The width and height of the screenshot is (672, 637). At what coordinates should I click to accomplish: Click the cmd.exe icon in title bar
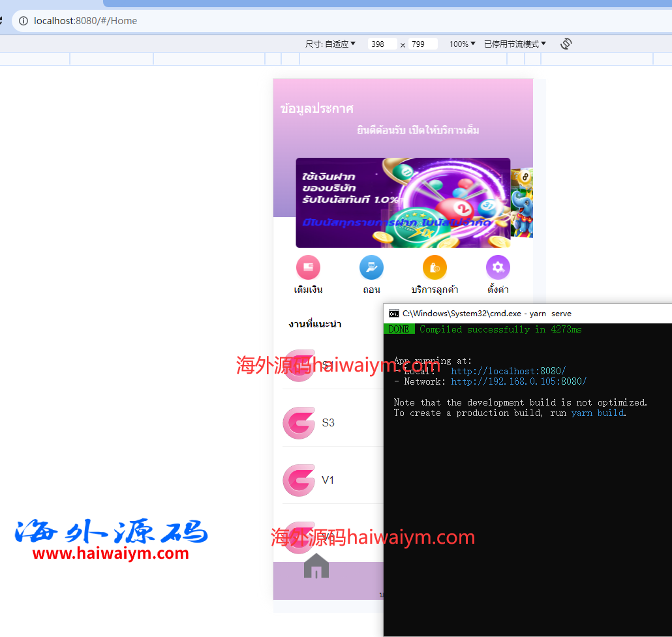pyautogui.click(x=394, y=314)
